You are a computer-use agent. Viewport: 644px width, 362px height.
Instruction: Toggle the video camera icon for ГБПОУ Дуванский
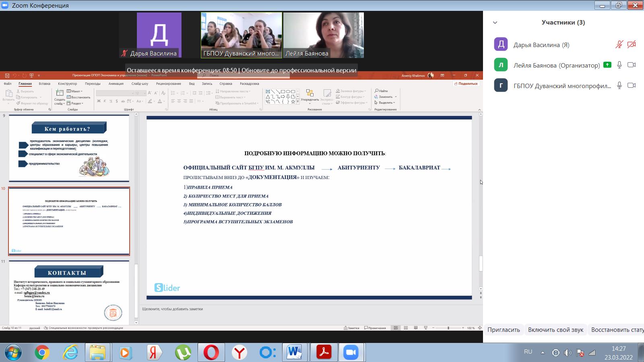click(632, 85)
